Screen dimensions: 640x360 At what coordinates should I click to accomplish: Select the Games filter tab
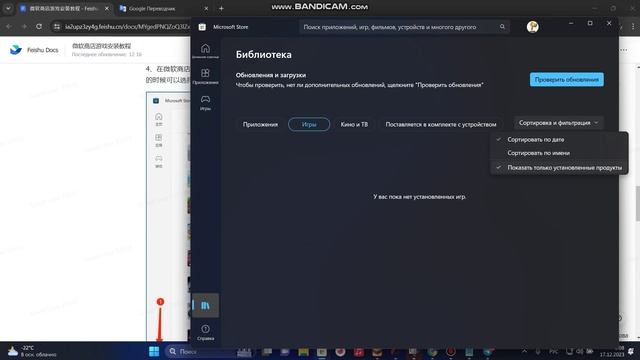coord(309,124)
